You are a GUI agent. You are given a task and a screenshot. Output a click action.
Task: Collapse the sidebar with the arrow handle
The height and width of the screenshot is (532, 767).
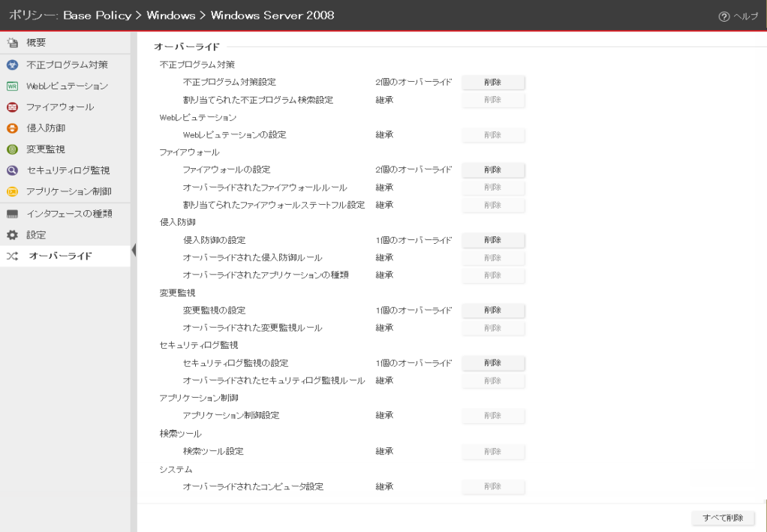[134, 250]
